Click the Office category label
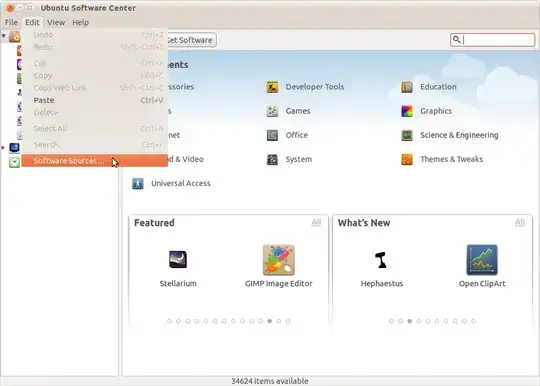This screenshot has height=386, width=540. (x=297, y=135)
